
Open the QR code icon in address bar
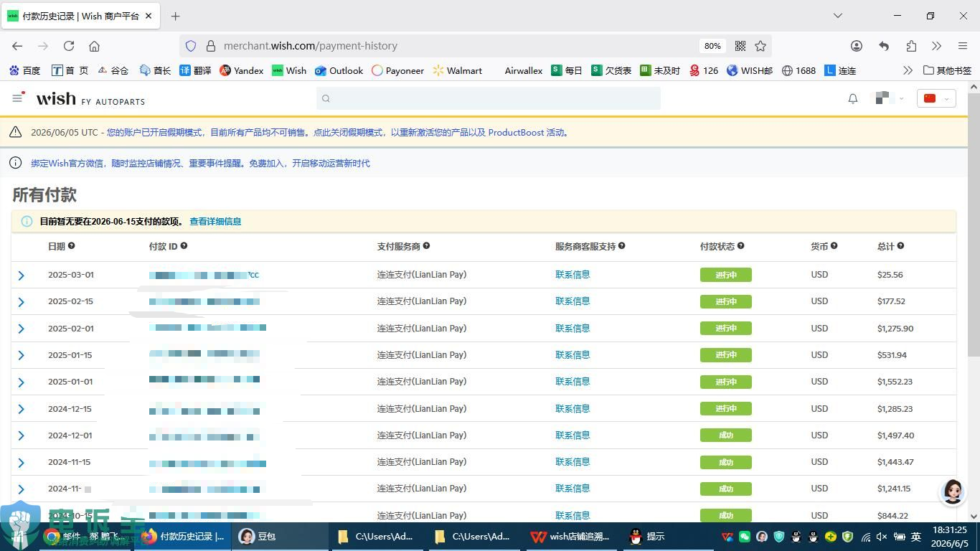click(x=740, y=46)
